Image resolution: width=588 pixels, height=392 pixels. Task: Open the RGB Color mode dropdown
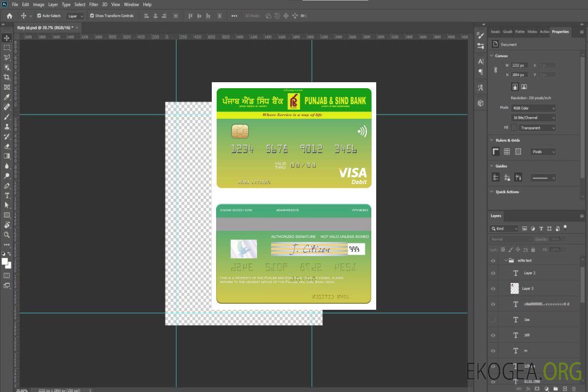(x=533, y=108)
